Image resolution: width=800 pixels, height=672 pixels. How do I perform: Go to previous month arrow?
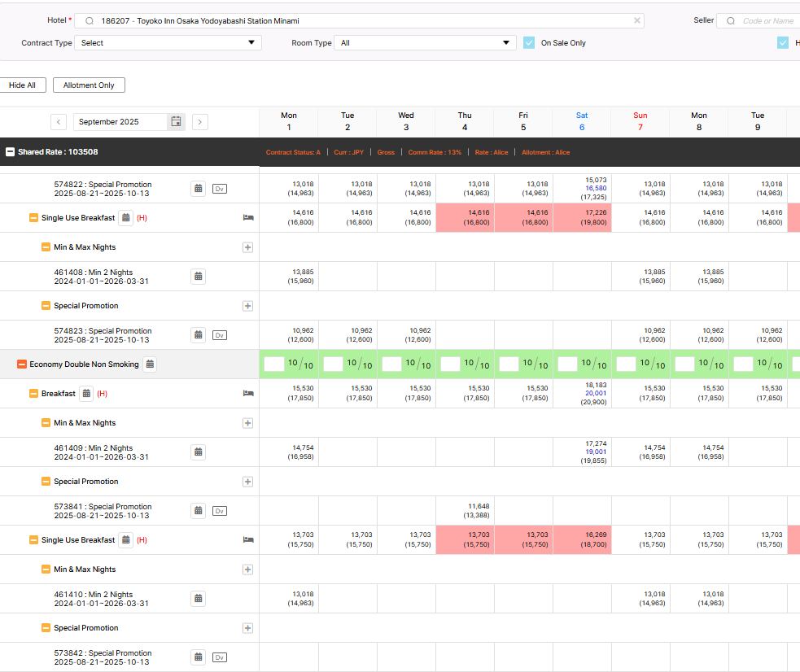click(59, 122)
